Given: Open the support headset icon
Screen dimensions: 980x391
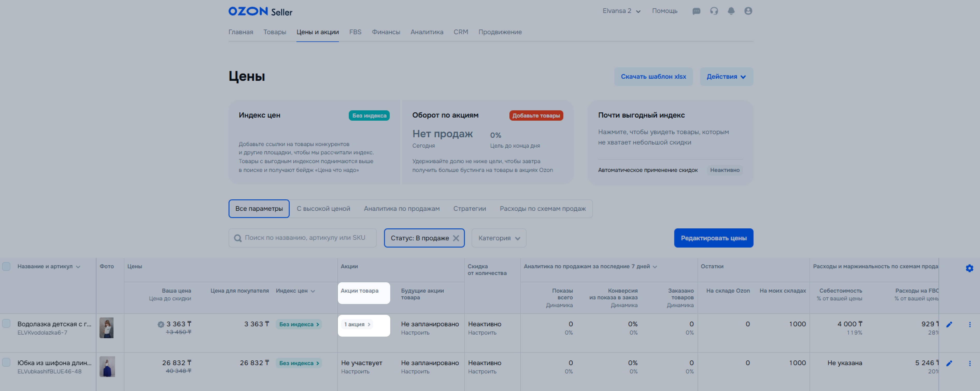Looking at the screenshot, I should click(x=714, y=11).
